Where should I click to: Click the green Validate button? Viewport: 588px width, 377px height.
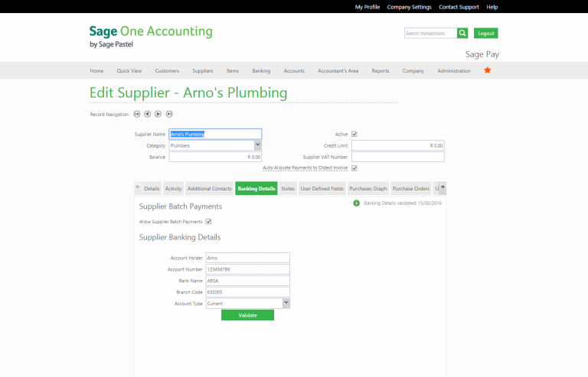pyautogui.click(x=247, y=315)
